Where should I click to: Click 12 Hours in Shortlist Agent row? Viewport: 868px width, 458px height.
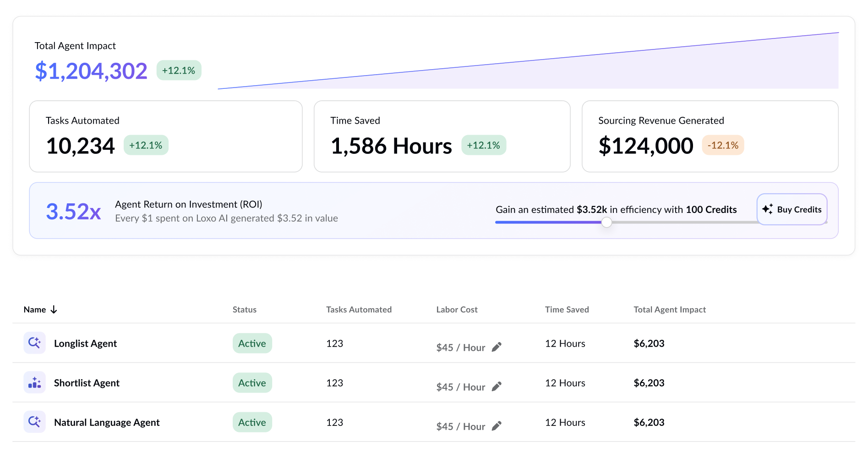pos(565,383)
